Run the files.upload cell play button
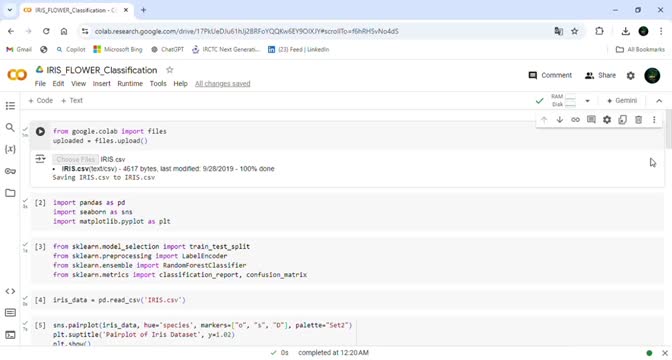Screen dimensions: 672x360 (40, 132)
